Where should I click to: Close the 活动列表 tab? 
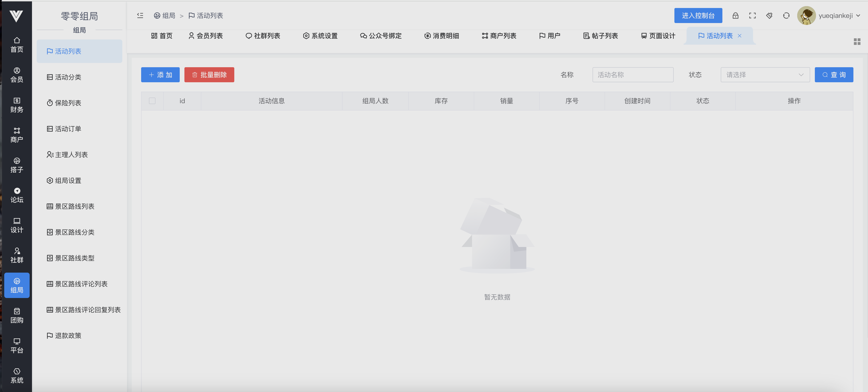click(739, 36)
